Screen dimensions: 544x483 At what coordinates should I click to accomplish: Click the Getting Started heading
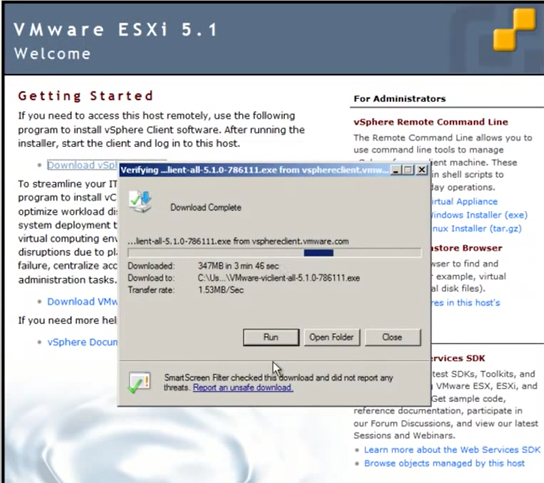tap(85, 96)
